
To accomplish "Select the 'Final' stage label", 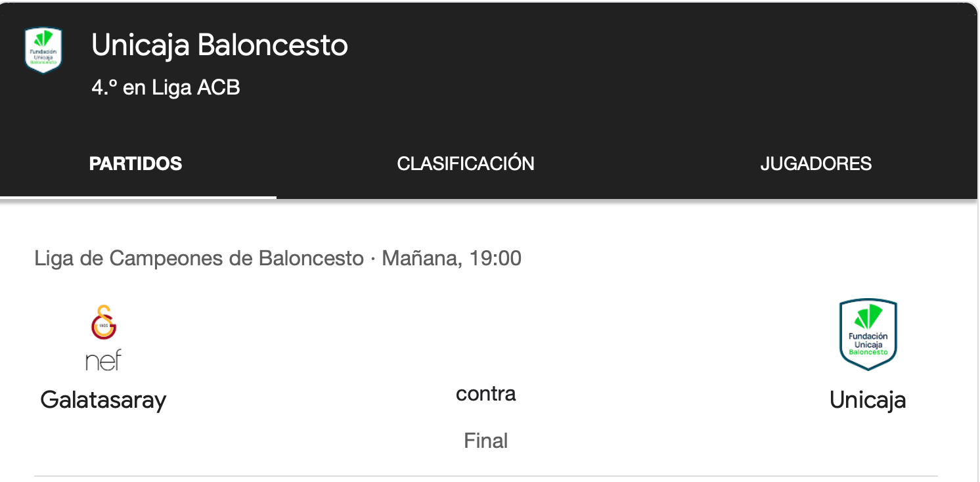I will coord(486,440).
